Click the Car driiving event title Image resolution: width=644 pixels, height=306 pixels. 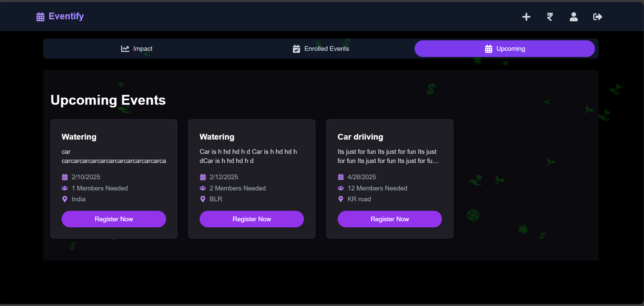[360, 137]
